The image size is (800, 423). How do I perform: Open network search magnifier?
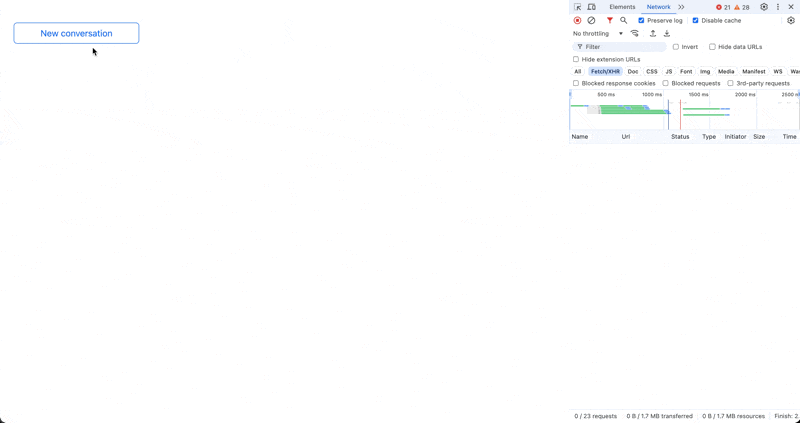coord(623,20)
